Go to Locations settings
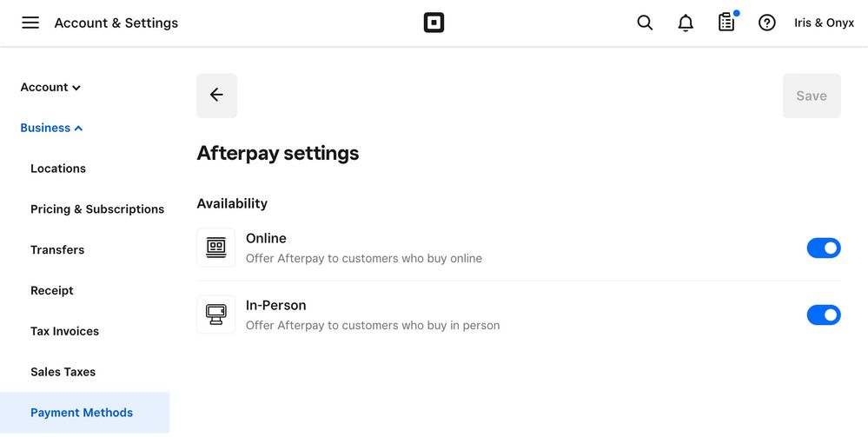This screenshot has height=437, width=868. pos(58,169)
